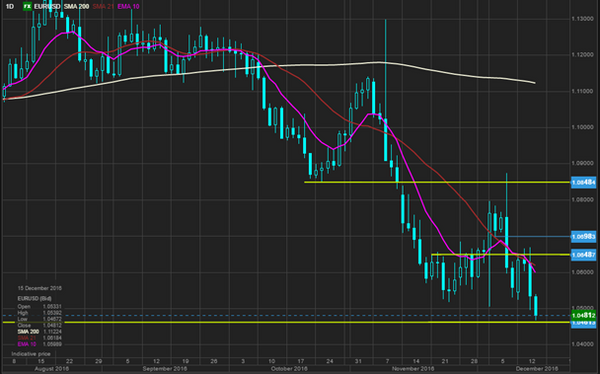The width and height of the screenshot is (600, 374).
Task: Select the 1.08484 price line tag
Action: pos(583,182)
